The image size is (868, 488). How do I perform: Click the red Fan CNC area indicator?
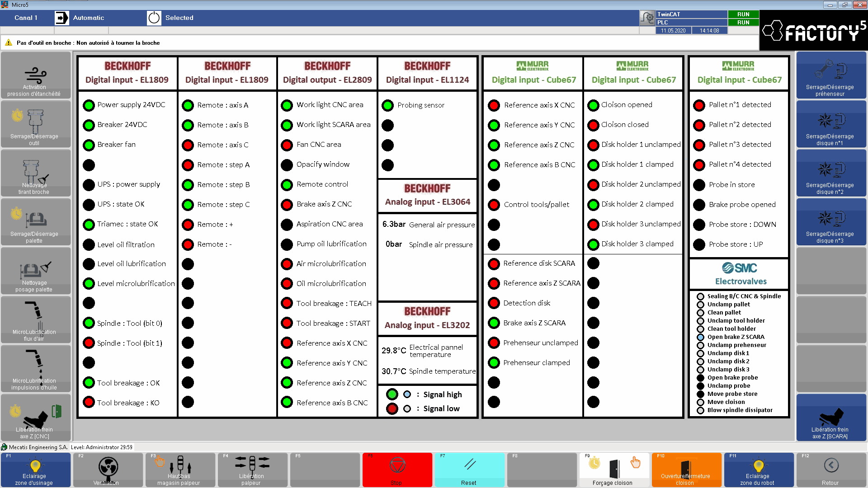(x=287, y=145)
